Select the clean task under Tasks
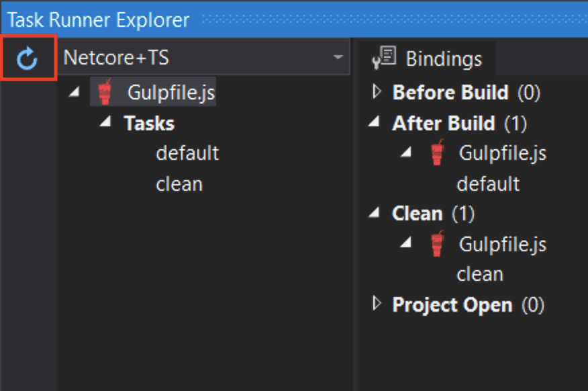The image size is (588, 391). pos(179,183)
